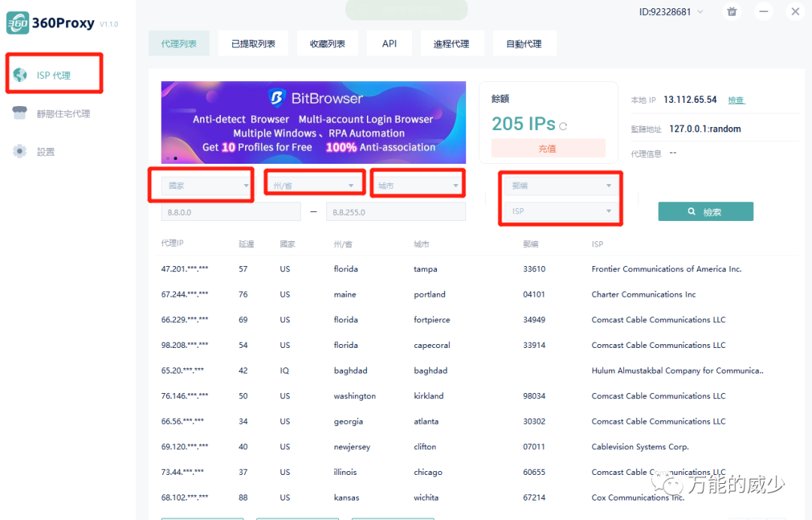This screenshot has width=812, height=520.
Task: Switch to 自動代理 tab
Action: tap(524, 44)
